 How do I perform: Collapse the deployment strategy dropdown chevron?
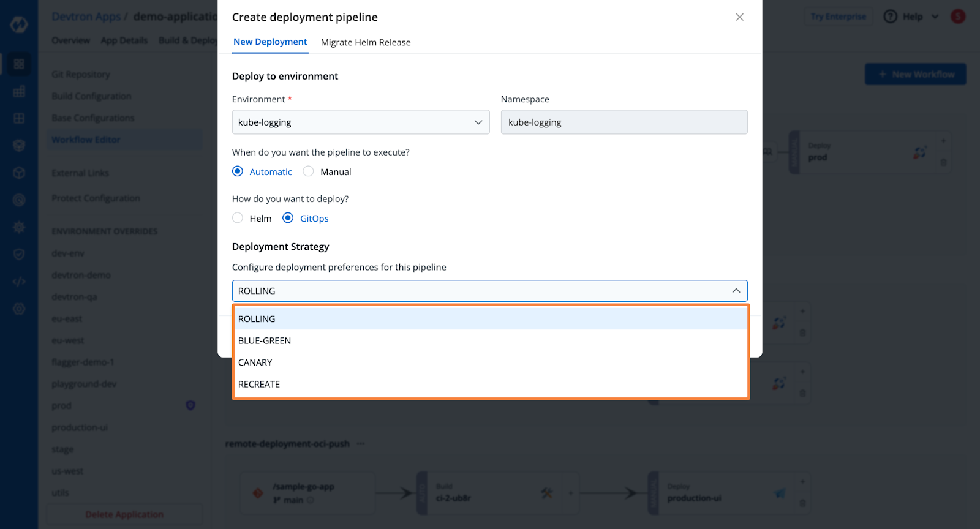[x=736, y=291]
